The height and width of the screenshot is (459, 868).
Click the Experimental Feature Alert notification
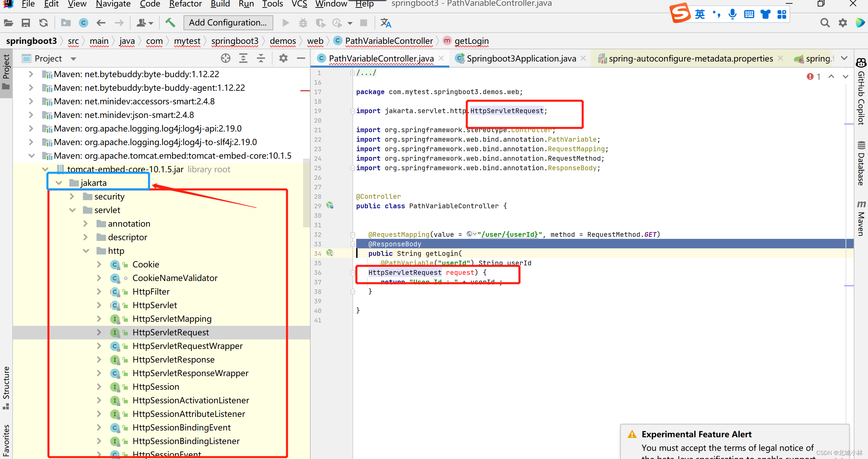(x=735, y=441)
